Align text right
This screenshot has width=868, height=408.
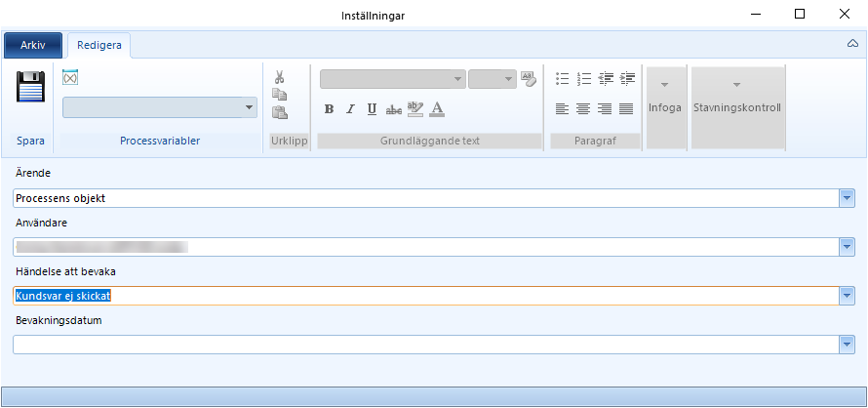[605, 109]
